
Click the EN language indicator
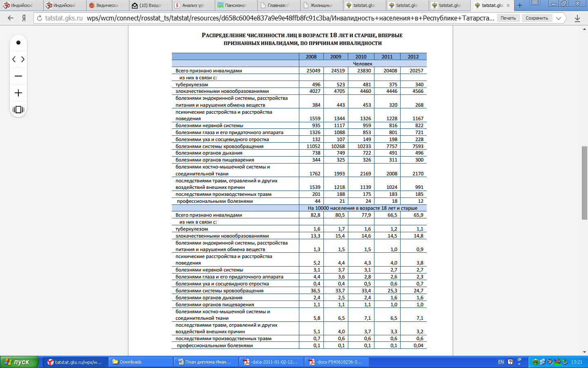point(501,362)
